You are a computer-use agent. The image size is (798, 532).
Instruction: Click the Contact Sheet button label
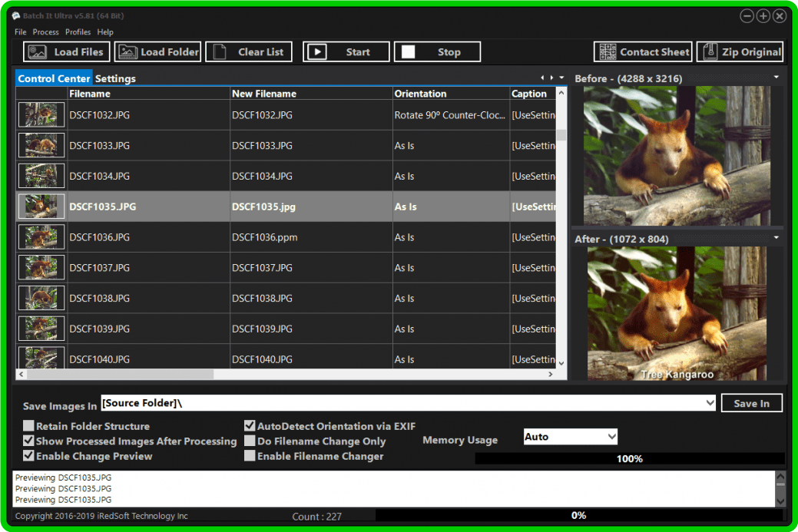tap(654, 52)
